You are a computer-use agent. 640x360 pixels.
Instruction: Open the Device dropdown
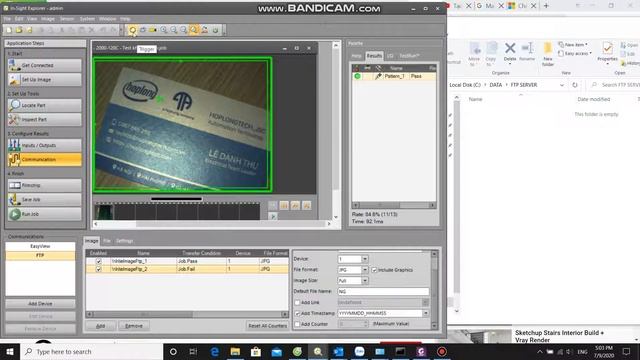coord(365,259)
